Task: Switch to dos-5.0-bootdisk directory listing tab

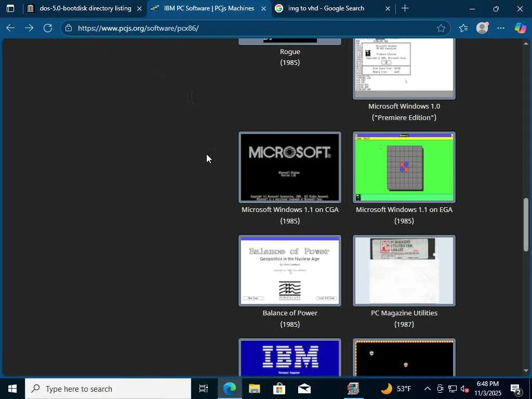Action: [x=85, y=8]
